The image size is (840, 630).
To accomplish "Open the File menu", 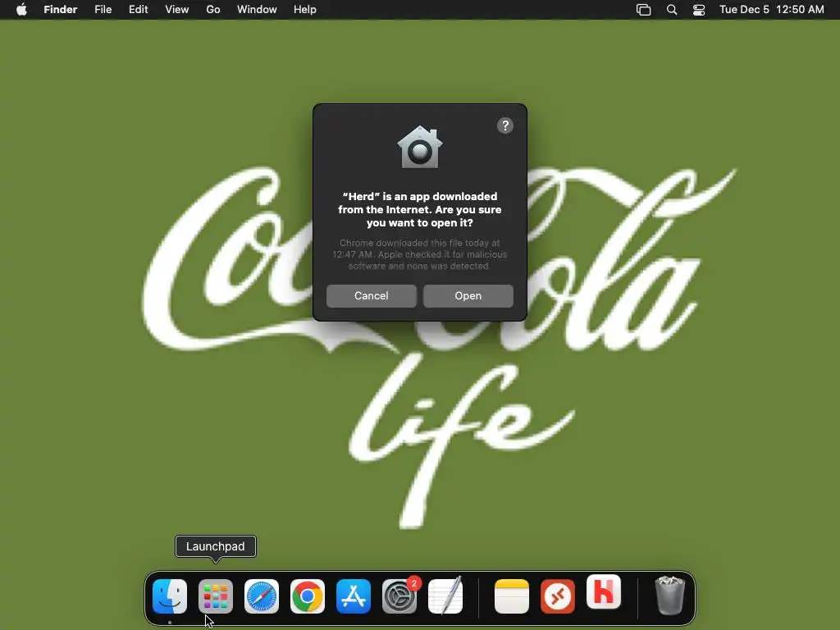I will [x=103, y=10].
